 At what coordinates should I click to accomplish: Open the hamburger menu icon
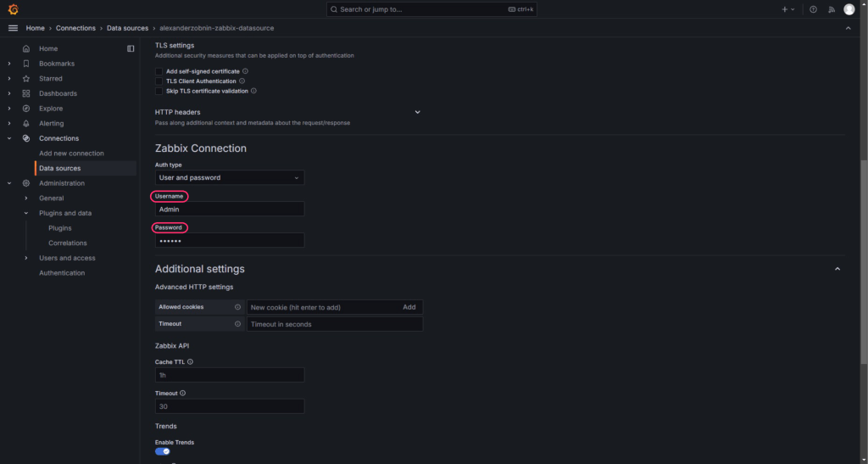pos(13,28)
